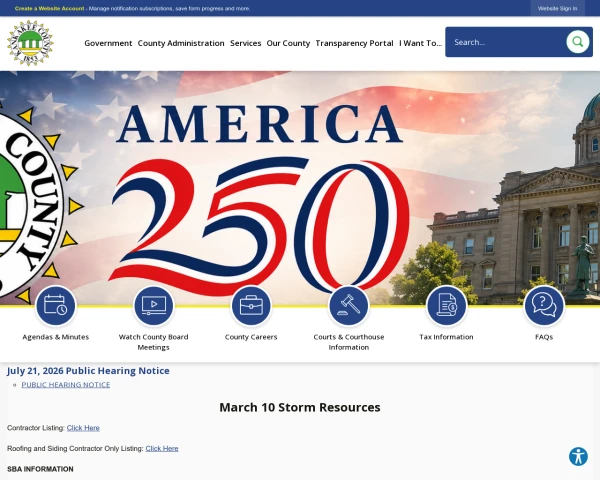The height and width of the screenshot is (480, 600).
Task: Click the Kankakee County seal logo
Action: pyautogui.click(x=30, y=43)
